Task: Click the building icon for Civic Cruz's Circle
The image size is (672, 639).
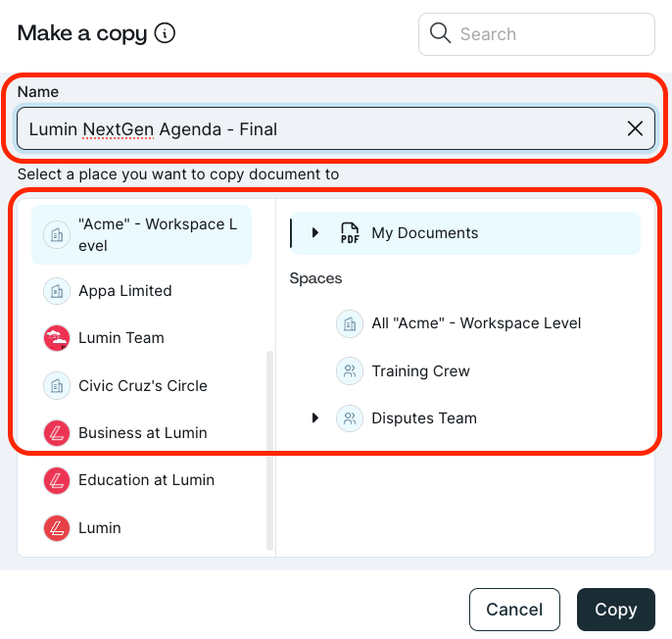Action: (x=57, y=385)
